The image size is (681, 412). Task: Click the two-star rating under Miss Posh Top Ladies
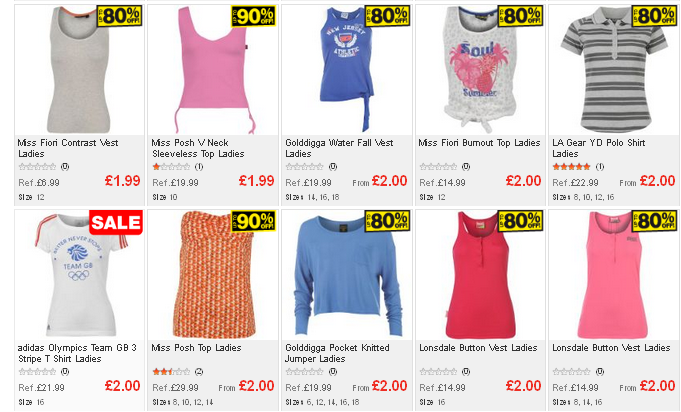pyautogui.click(x=171, y=372)
